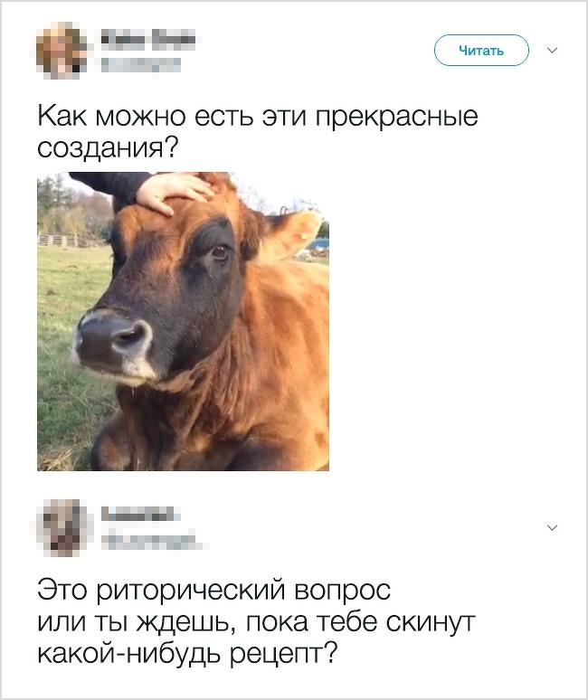Click the replying user's blurred handle
This screenshot has height=700, width=588.
(152, 541)
